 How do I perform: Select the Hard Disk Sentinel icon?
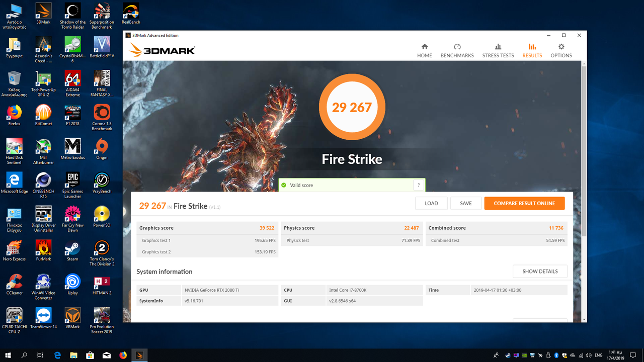point(14,152)
